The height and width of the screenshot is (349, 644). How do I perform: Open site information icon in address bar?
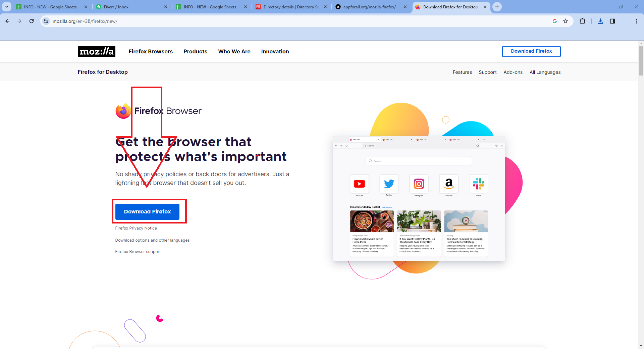[x=46, y=21]
